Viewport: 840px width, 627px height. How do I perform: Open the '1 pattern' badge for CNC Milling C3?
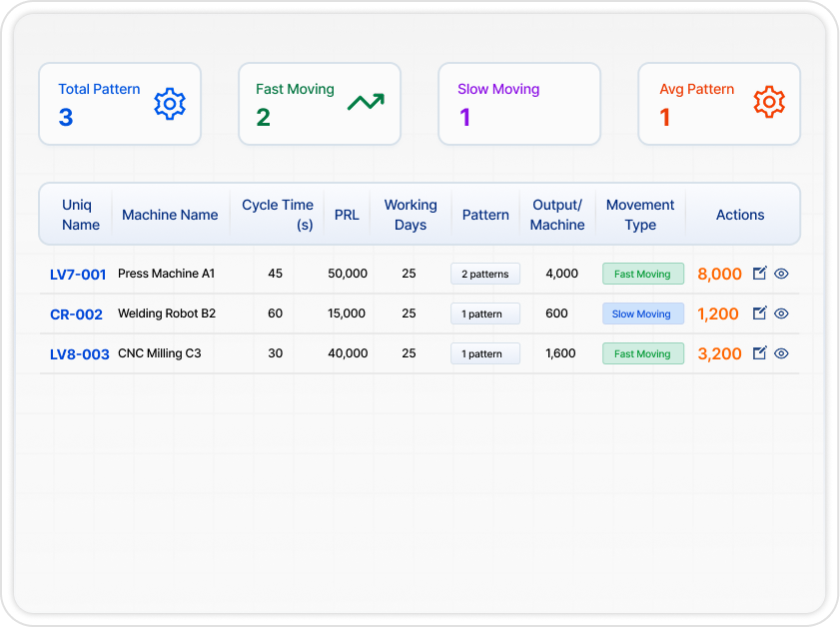tap(485, 353)
